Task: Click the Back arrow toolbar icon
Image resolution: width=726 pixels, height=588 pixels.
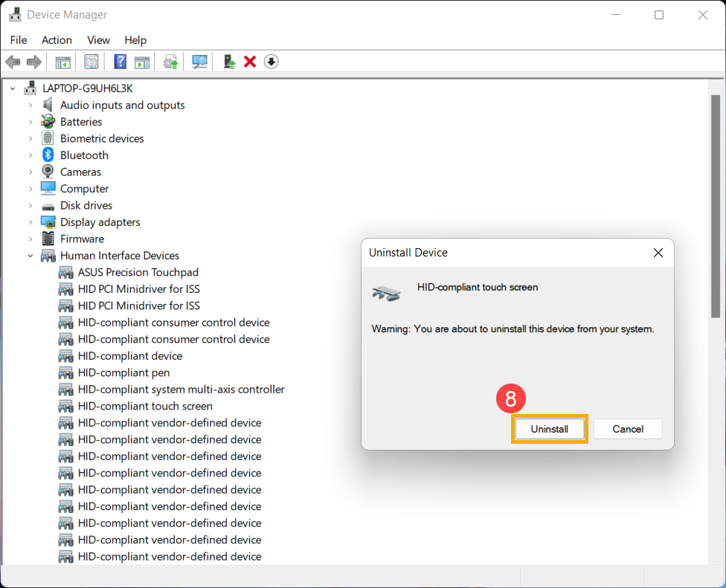Action: point(13,62)
